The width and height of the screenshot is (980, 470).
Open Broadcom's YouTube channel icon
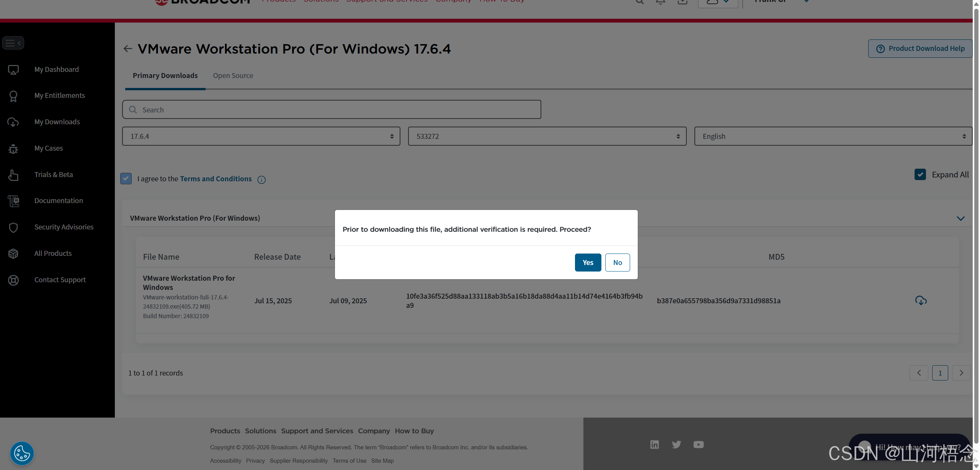point(699,444)
